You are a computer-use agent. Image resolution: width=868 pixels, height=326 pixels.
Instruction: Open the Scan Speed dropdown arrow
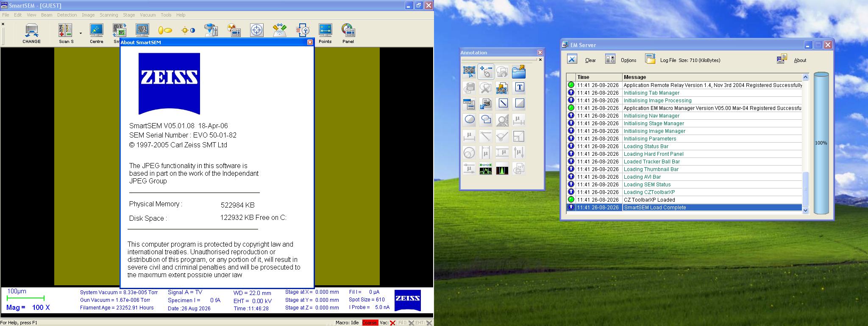81,33
